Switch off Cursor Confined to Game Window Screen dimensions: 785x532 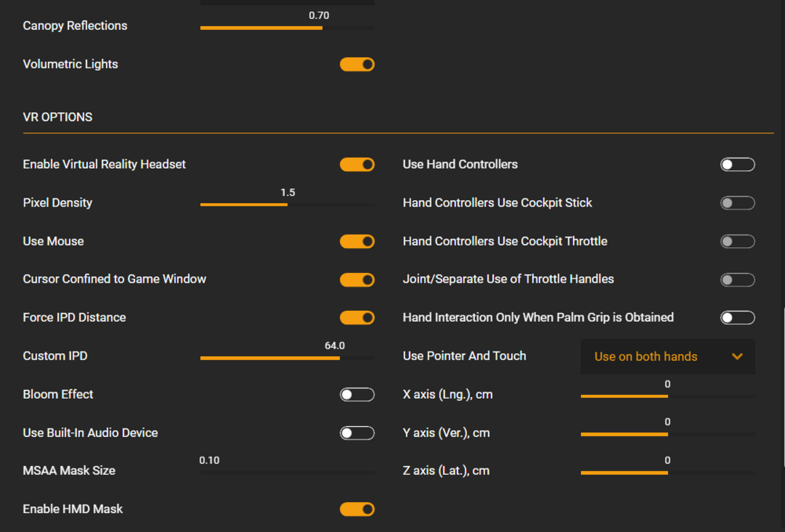tap(357, 280)
